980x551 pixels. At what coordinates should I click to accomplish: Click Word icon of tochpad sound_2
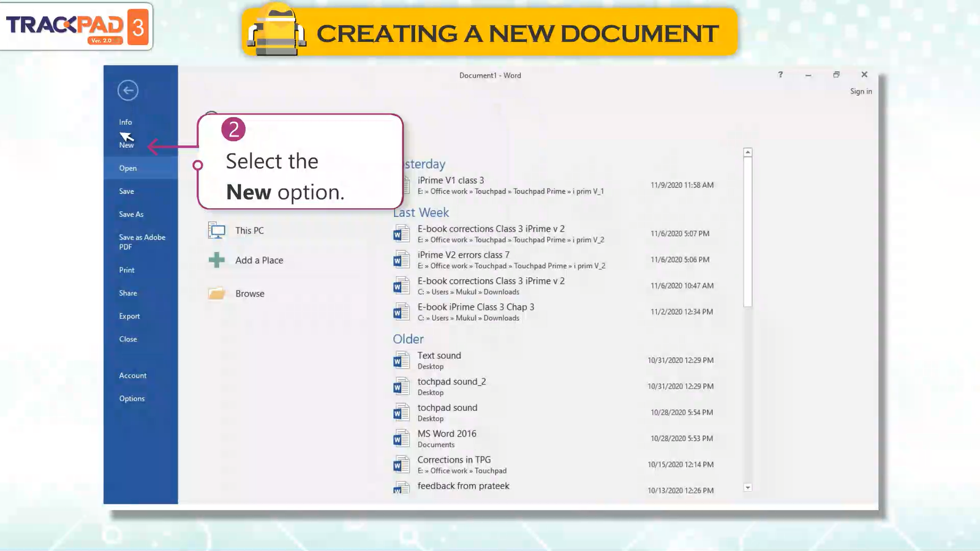coord(401,387)
